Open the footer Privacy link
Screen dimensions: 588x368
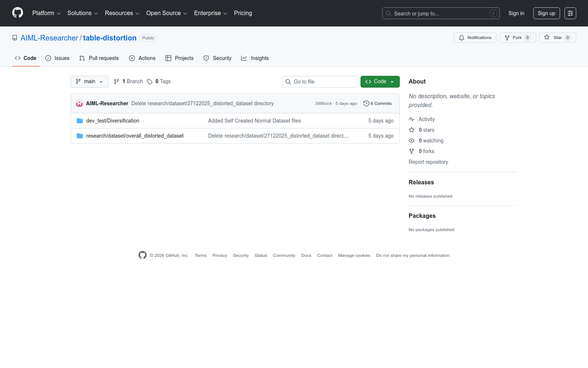[x=220, y=255]
